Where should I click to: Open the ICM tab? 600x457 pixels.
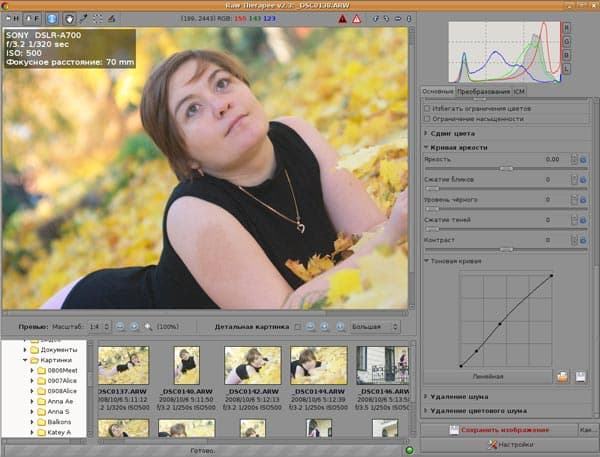[x=521, y=91]
